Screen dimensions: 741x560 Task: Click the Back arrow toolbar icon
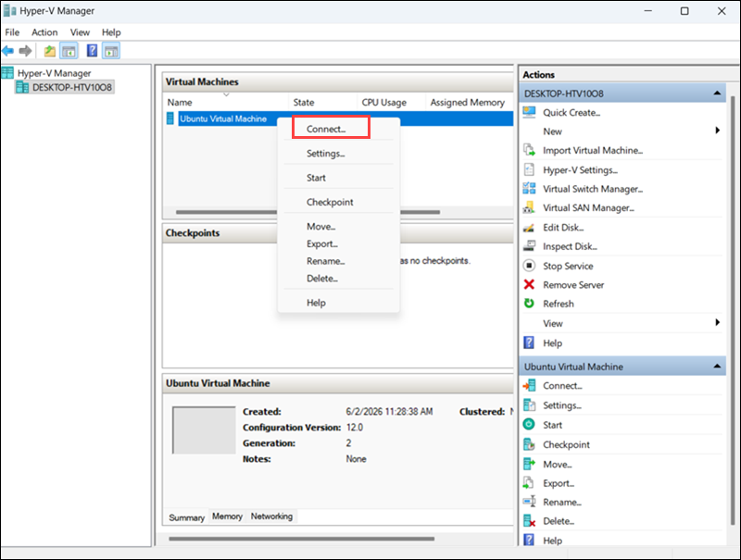pyautogui.click(x=8, y=51)
